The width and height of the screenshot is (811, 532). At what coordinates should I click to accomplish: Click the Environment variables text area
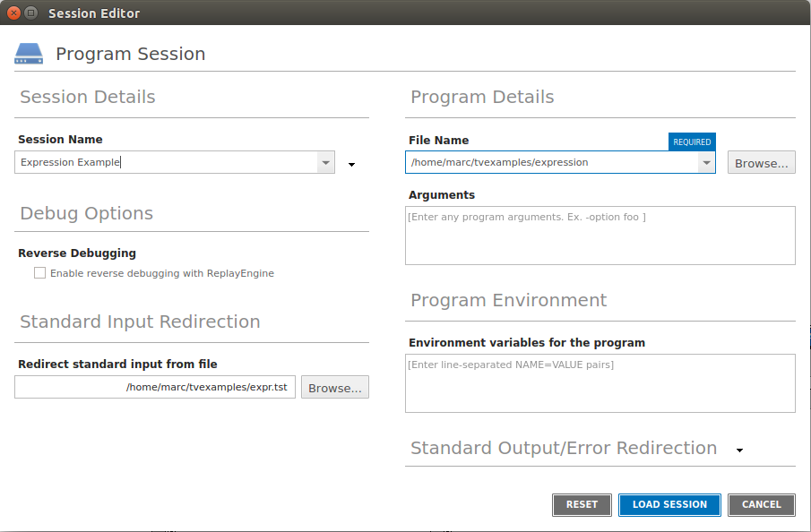coord(600,383)
